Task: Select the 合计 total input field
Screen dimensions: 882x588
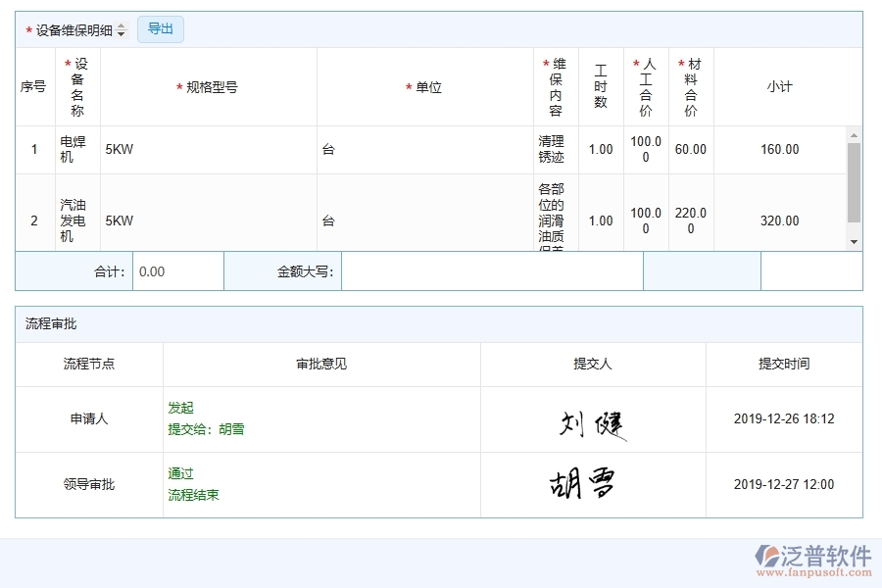Action: pos(176,271)
